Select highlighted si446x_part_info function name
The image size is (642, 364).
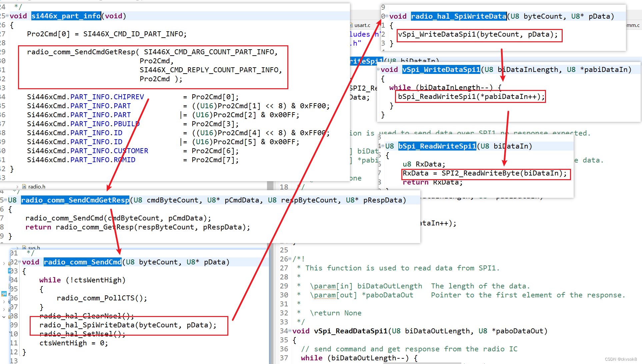coord(66,16)
